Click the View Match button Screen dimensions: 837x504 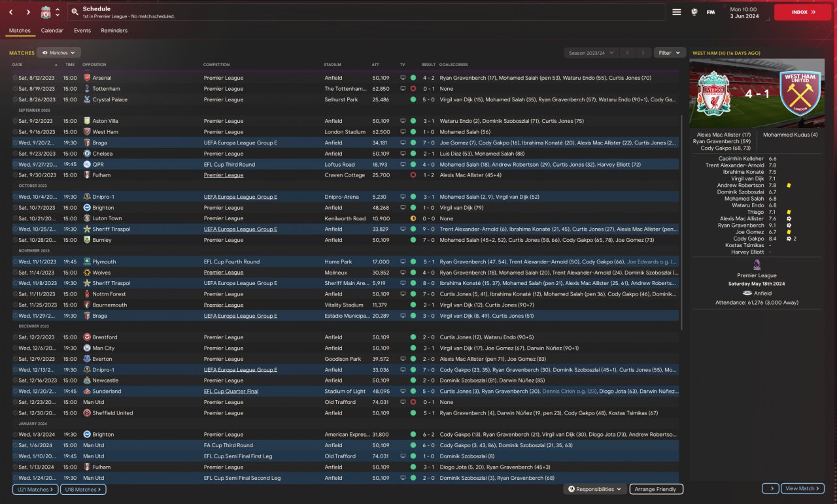tap(803, 488)
